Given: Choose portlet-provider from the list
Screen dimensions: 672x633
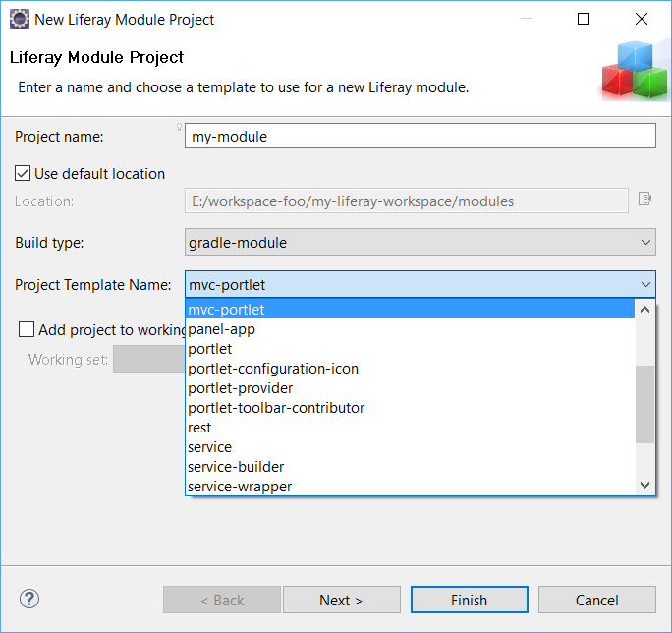Looking at the screenshot, I should click(411, 388).
